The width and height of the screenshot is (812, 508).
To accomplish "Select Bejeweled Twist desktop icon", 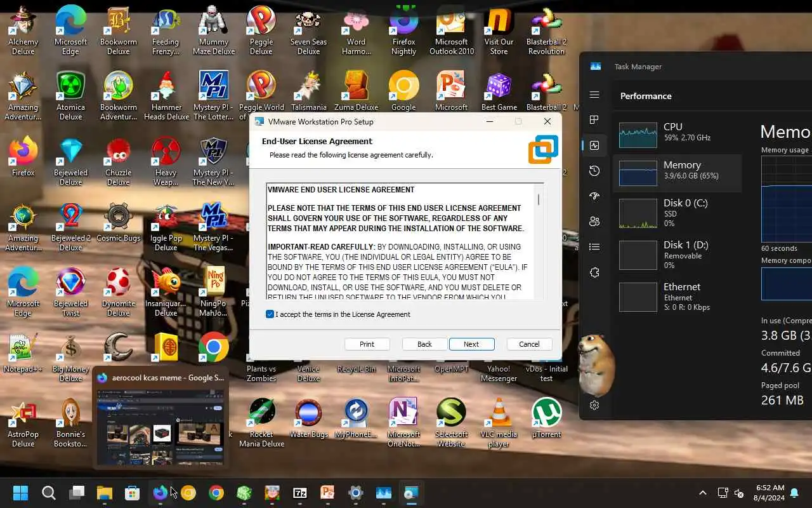I will [70, 292].
